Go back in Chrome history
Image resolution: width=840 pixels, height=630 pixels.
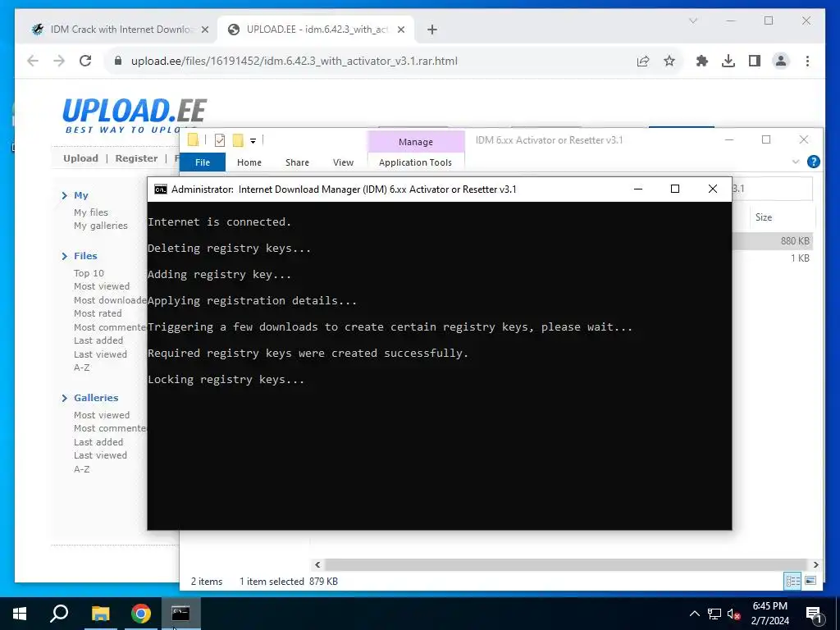tap(33, 61)
